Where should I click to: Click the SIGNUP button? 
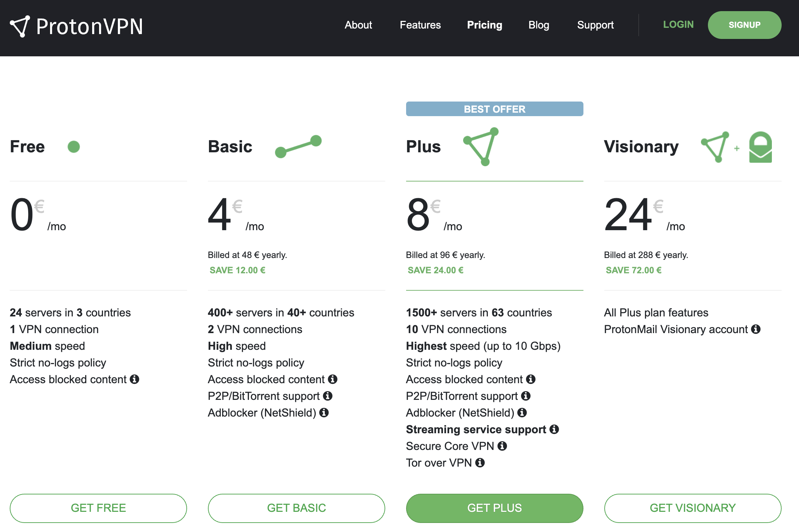[744, 25]
